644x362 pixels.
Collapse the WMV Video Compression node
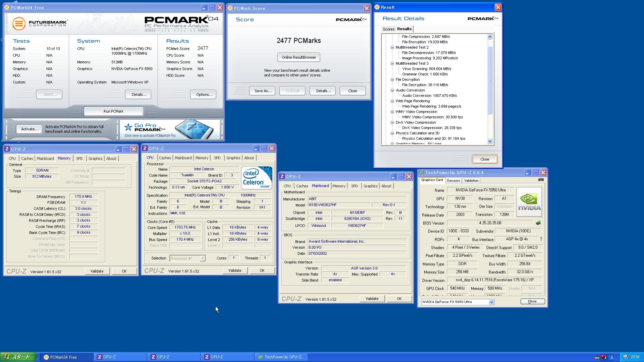[x=392, y=112]
